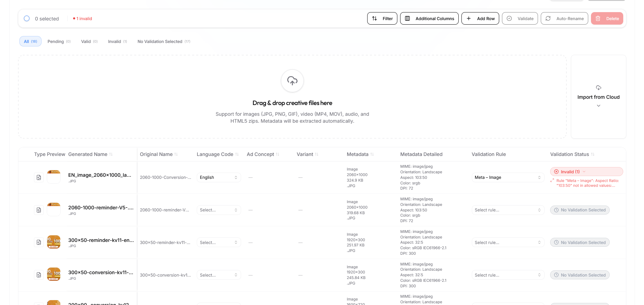Viewport: 644px width, 305px height.
Task: Switch to the All (18) tab
Action: (30, 41)
